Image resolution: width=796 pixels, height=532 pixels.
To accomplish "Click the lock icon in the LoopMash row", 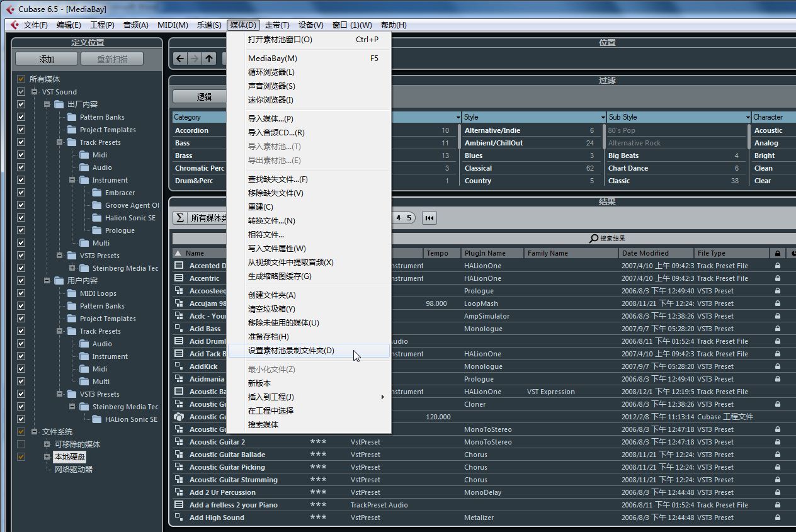I will 778,303.
